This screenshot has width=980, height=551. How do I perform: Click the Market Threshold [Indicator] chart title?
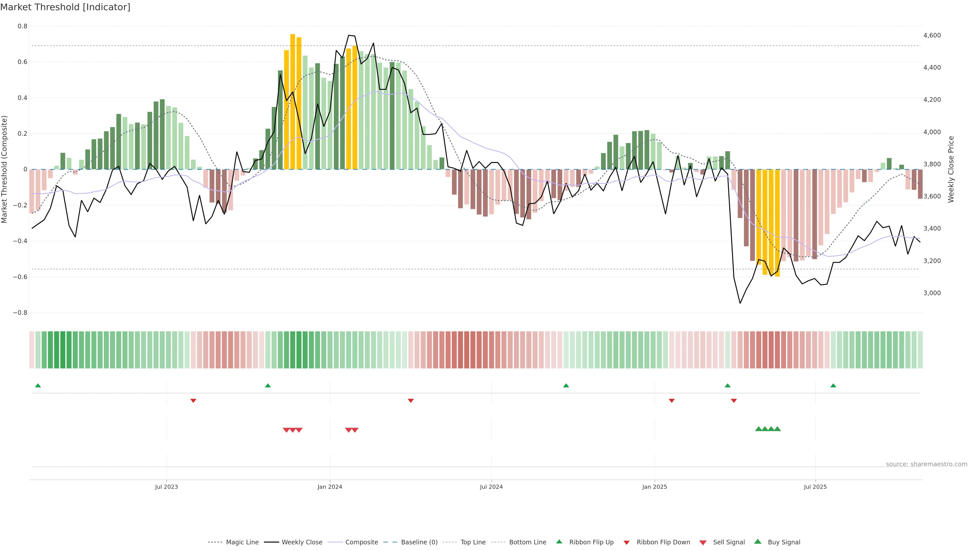coord(65,7)
